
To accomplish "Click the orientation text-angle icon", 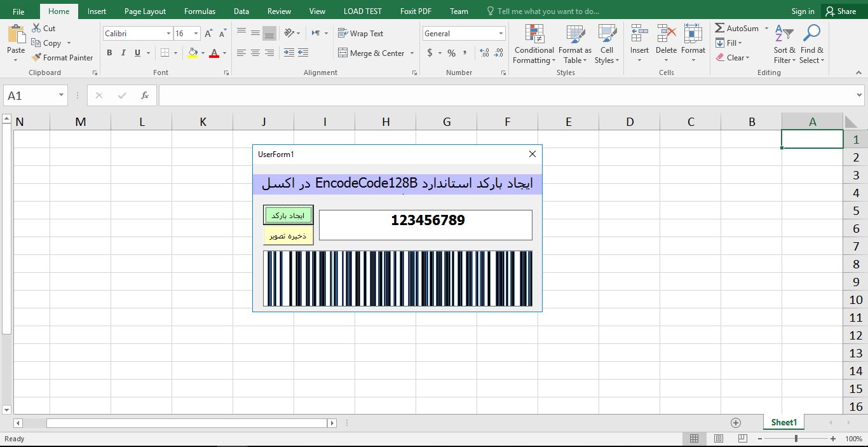I will [x=289, y=33].
